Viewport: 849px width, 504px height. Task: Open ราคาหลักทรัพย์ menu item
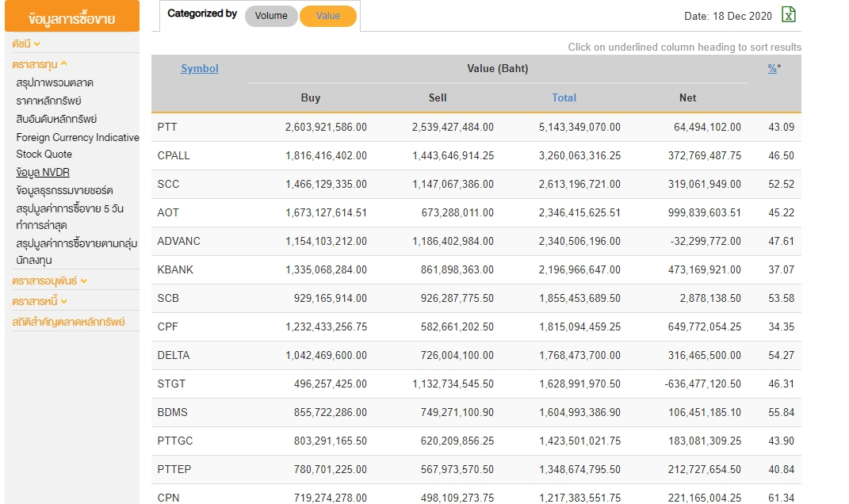(48, 101)
